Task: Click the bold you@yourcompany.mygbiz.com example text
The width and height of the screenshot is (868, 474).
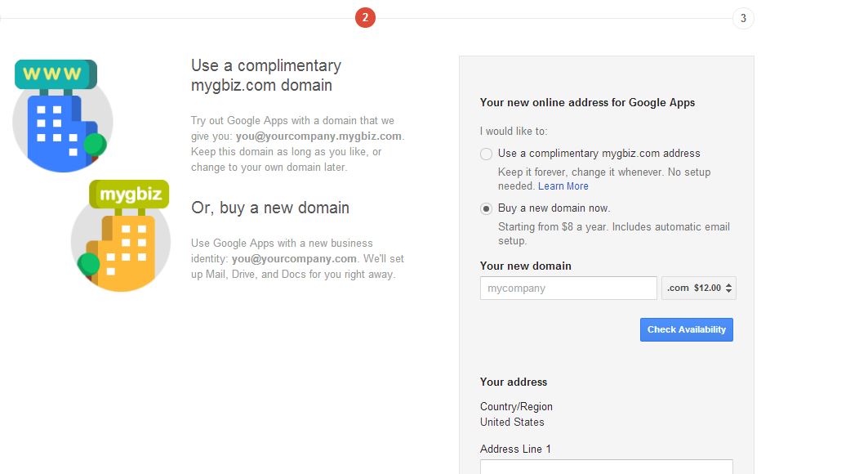Action: click(x=318, y=136)
